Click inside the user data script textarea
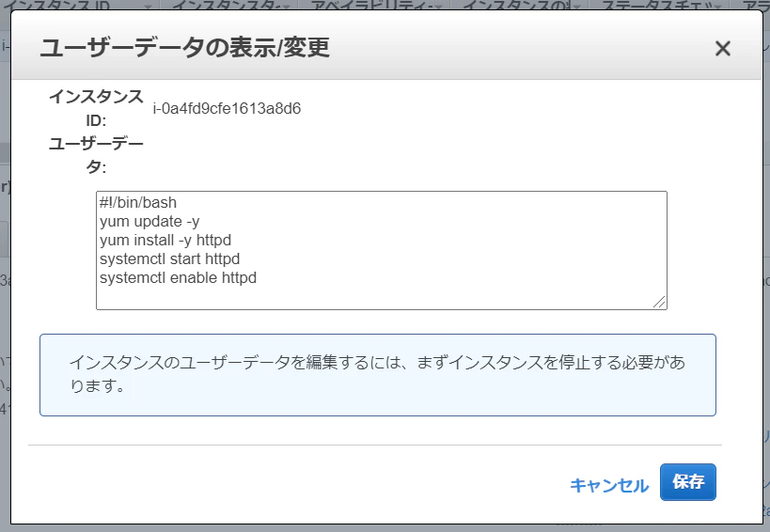770x532 pixels. (x=382, y=250)
